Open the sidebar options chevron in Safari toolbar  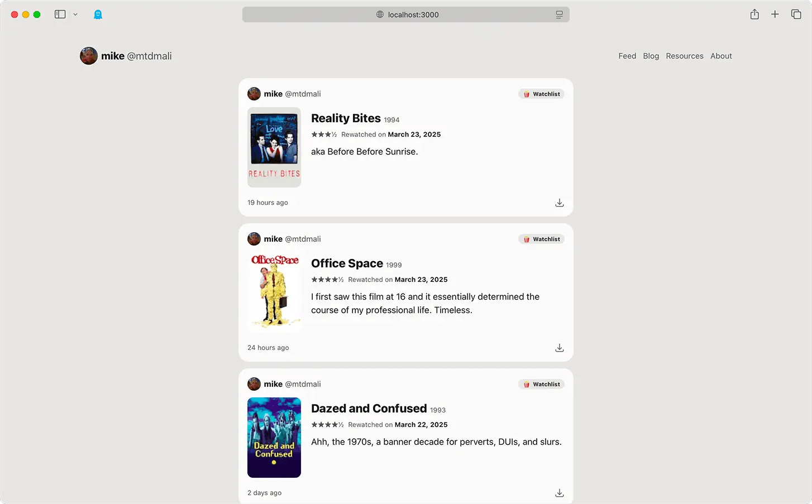76,14
